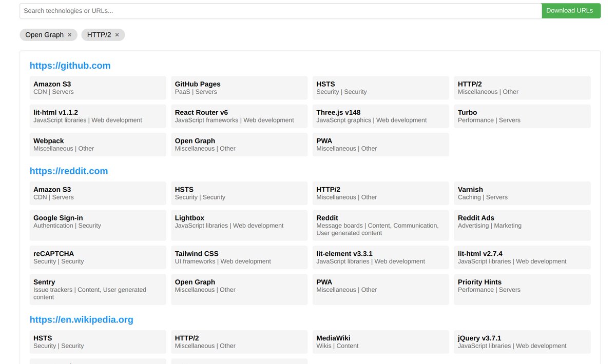
Task: Select the reCAPTCHA card
Action: click(98, 257)
